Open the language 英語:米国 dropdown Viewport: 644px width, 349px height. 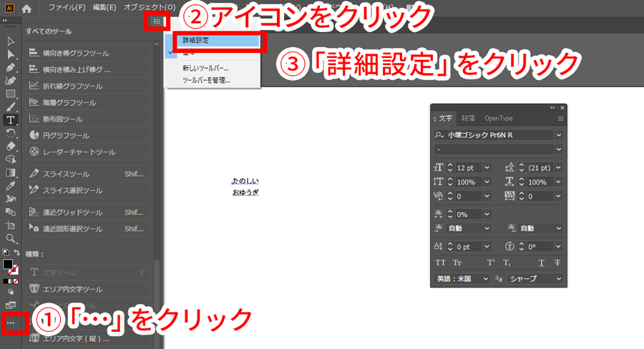pyautogui.click(x=462, y=279)
